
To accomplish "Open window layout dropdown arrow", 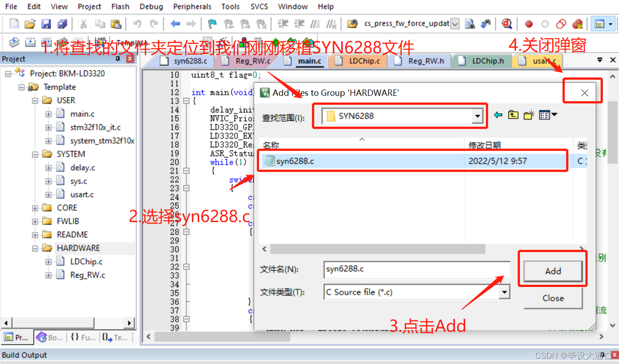I will [610, 24].
